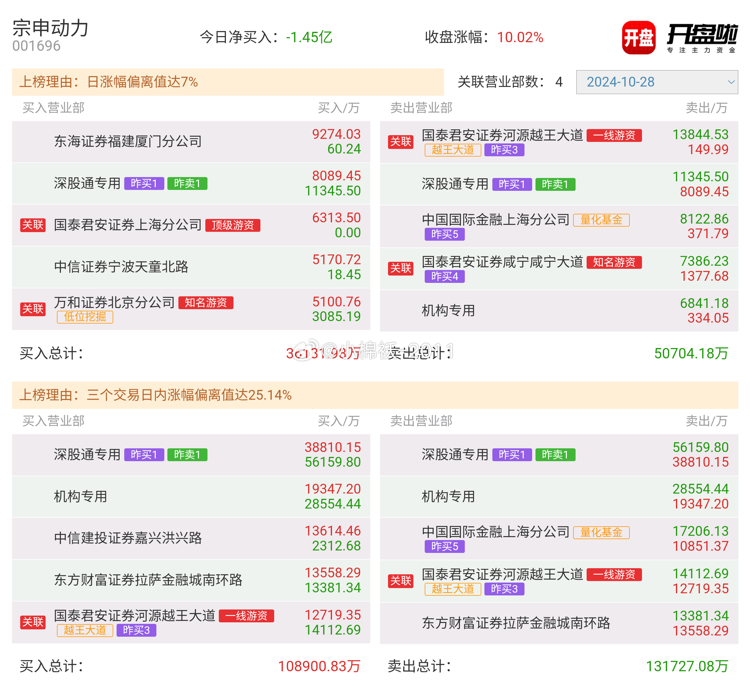Image resolution: width=750 pixels, height=700 pixels.
Task: Select 东海证券福建厦门分公司 row
Action: (191, 142)
